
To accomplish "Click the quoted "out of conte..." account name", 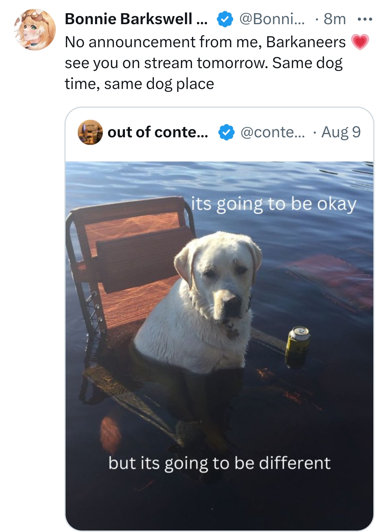I will point(158,132).
